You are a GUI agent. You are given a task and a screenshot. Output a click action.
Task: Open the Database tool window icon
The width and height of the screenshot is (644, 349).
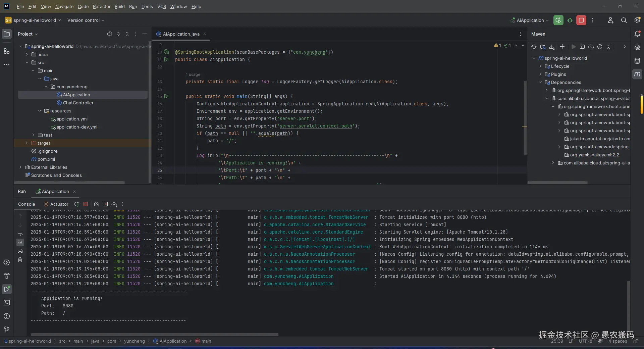(637, 61)
